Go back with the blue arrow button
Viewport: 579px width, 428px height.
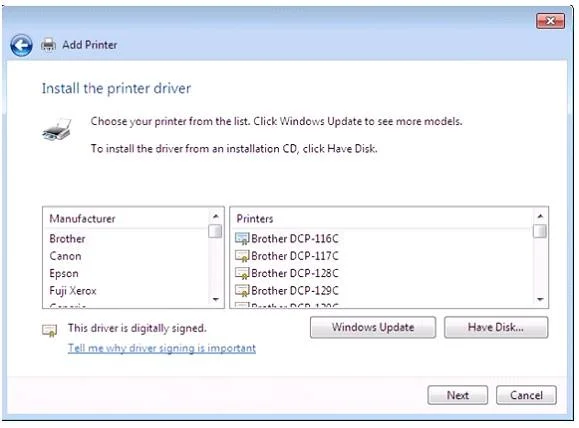coord(21,45)
